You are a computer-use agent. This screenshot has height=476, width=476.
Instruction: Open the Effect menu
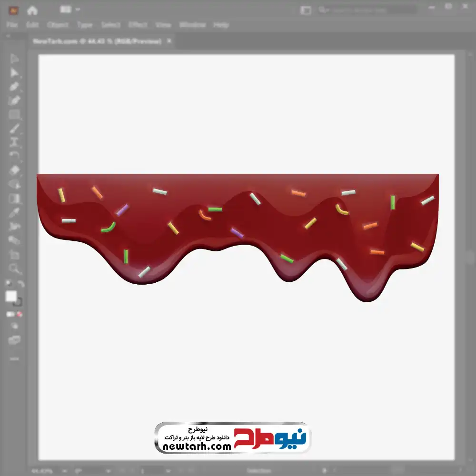[138, 25]
